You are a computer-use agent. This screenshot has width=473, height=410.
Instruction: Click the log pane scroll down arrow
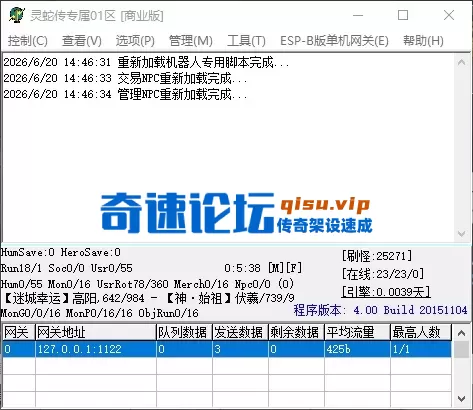462,234
